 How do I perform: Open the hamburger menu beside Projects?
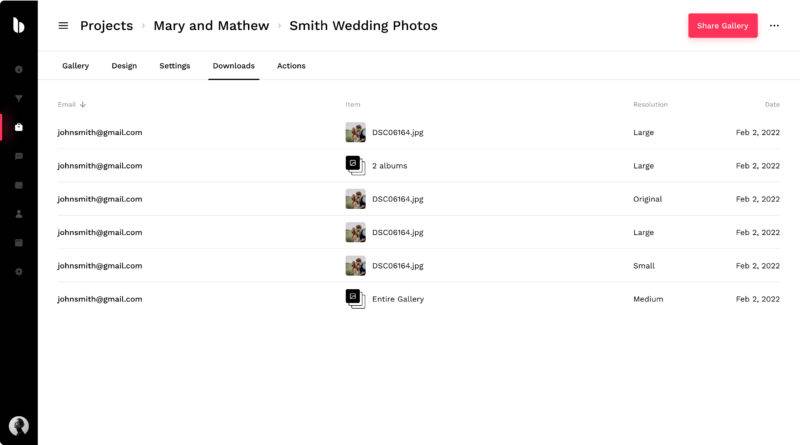(x=63, y=26)
